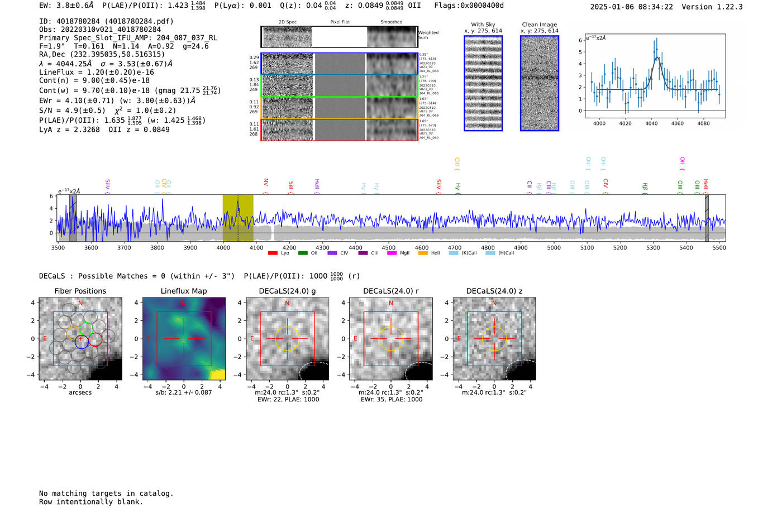
Task: Click the yellow highlighted 4044Å emission region
Action: [238, 218]
